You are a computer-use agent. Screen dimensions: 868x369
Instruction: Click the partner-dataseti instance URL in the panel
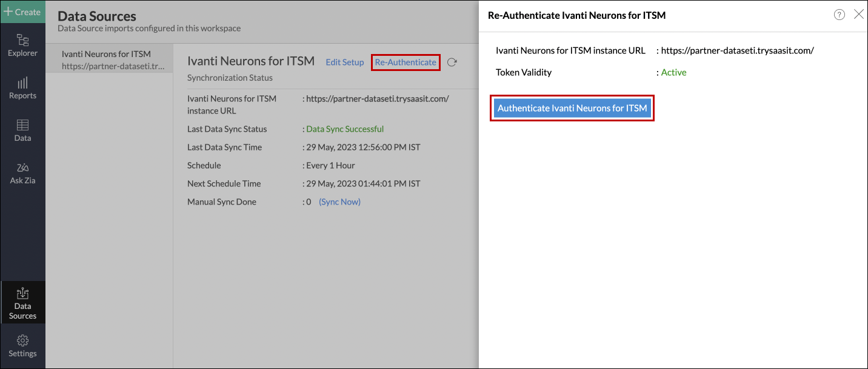click(x=735, y=50)
